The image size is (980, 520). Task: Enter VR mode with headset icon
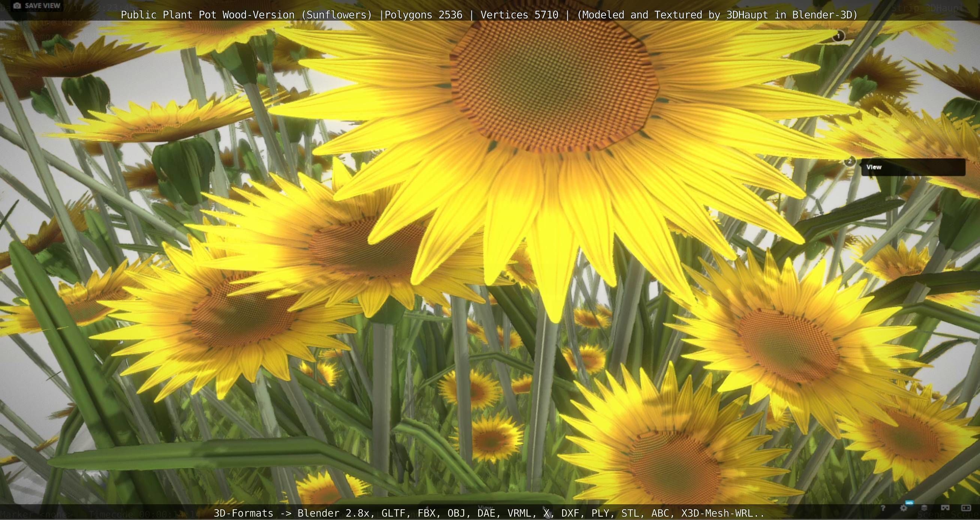945,507
